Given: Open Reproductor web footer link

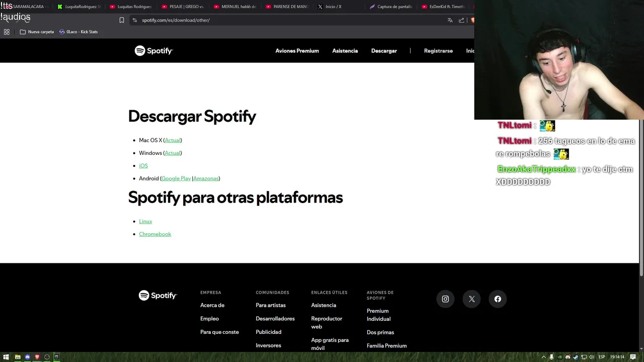Looking at the screenshot, I should [327, 322].
